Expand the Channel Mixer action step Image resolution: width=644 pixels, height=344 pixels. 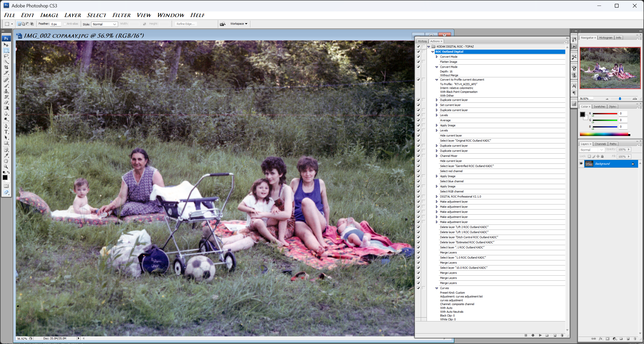click(437, 156)
